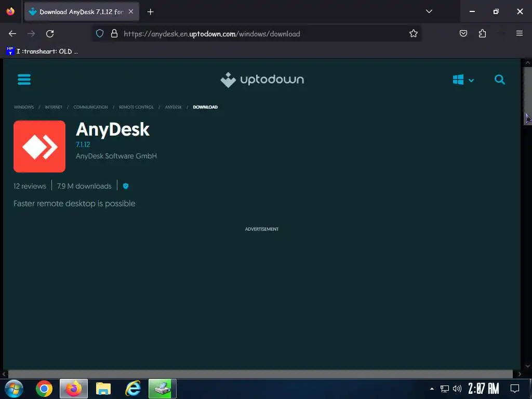Click the 2:07 AM taskbar clock
This screenshot has height=399, width=532.
pyautogui.click(x=484, y=389)
